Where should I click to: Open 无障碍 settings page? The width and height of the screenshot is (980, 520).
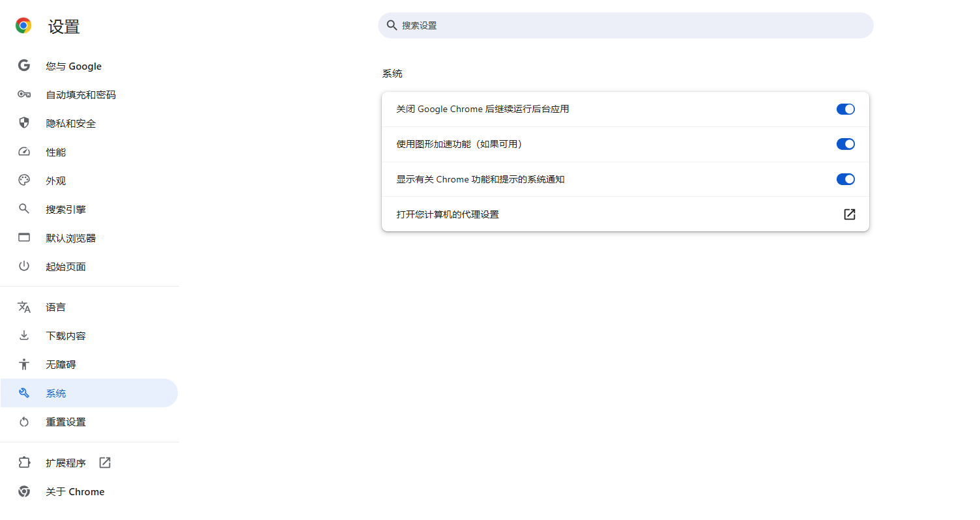point(89,364)
